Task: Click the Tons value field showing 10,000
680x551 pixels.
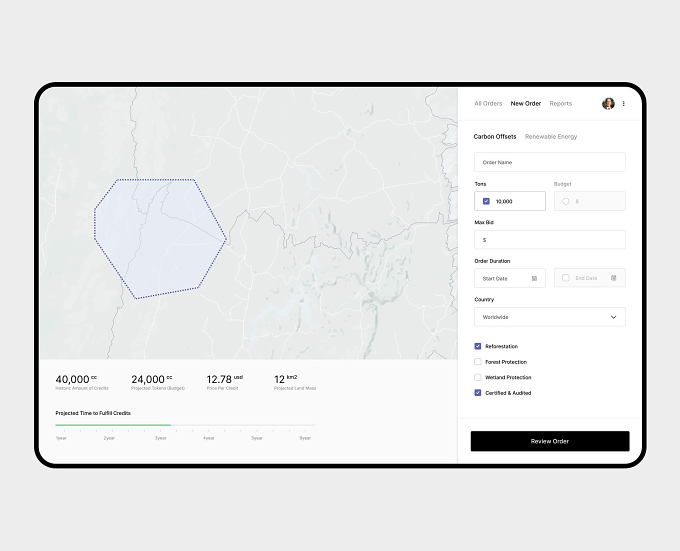Action: (510, 201)
